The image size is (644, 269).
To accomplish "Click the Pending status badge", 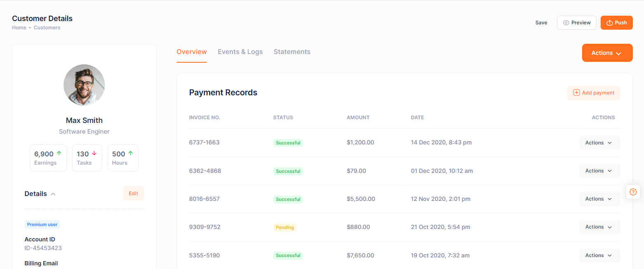I will point(285,227).
